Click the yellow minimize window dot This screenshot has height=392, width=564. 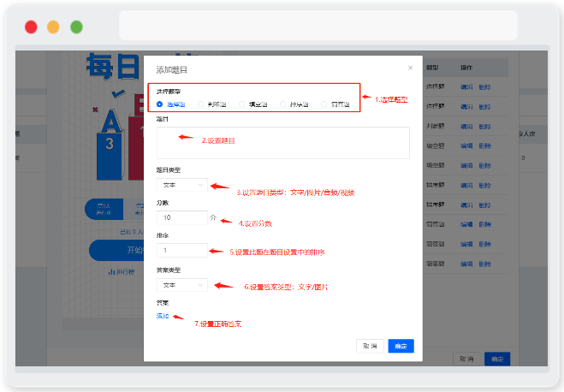coord(53,27)
